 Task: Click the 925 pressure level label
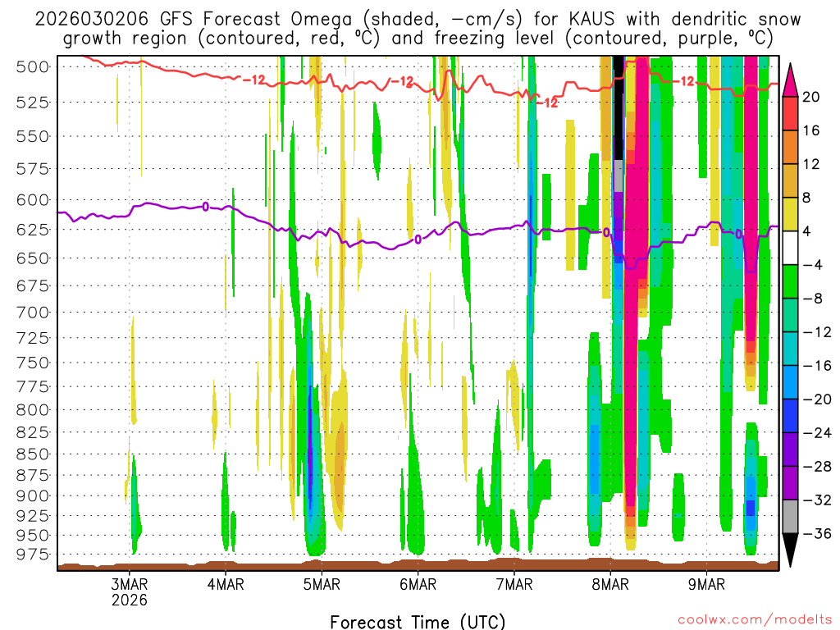[32, 516]
